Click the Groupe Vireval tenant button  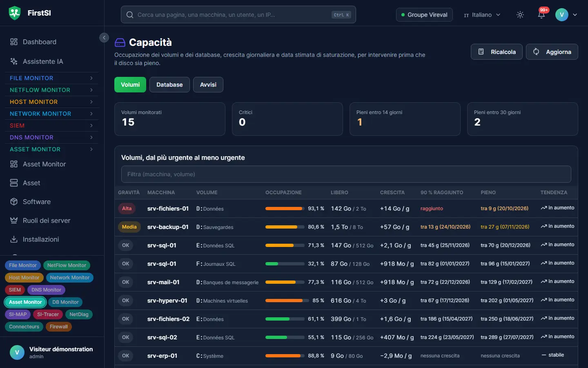pyautogui.click(x=424, y=15)
